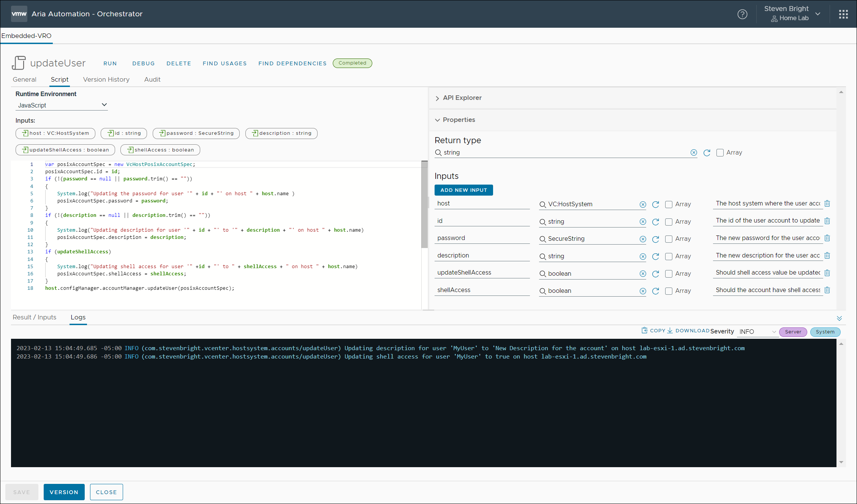The image size is (857, 504).
Task: Reset type of the shellAccess input
Action: [656, 291]
